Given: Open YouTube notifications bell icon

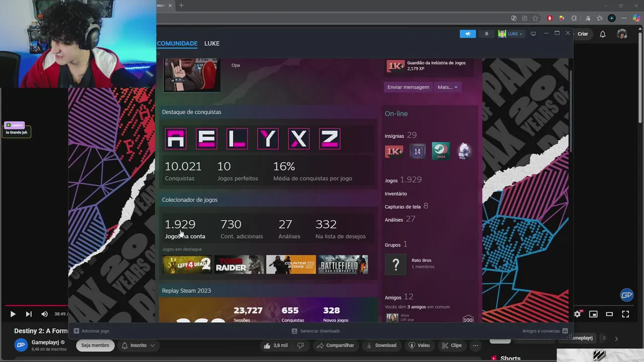Looking at the screenshot, I should tap(603, 34).
